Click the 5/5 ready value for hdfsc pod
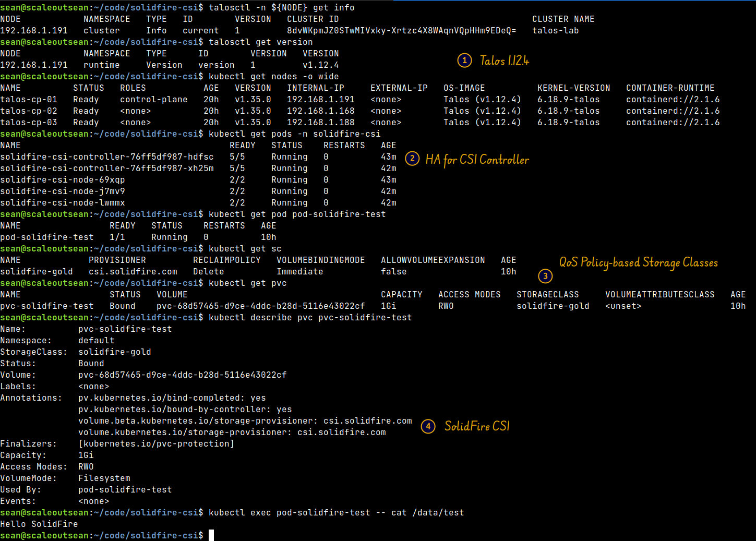 tap(237, 157)
